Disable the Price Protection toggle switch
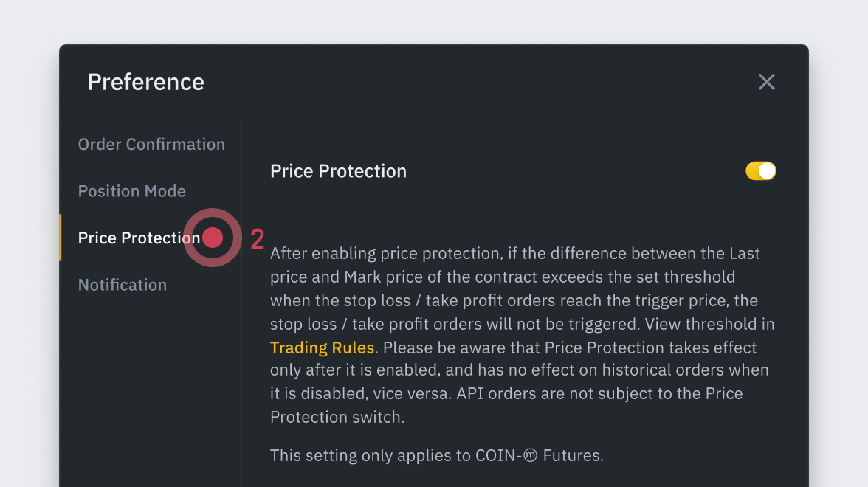 coord(761,171)
